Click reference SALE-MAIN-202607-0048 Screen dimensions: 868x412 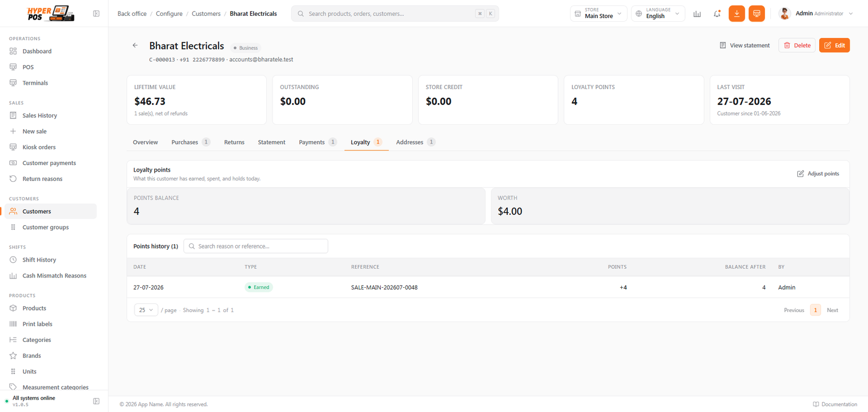384,288
